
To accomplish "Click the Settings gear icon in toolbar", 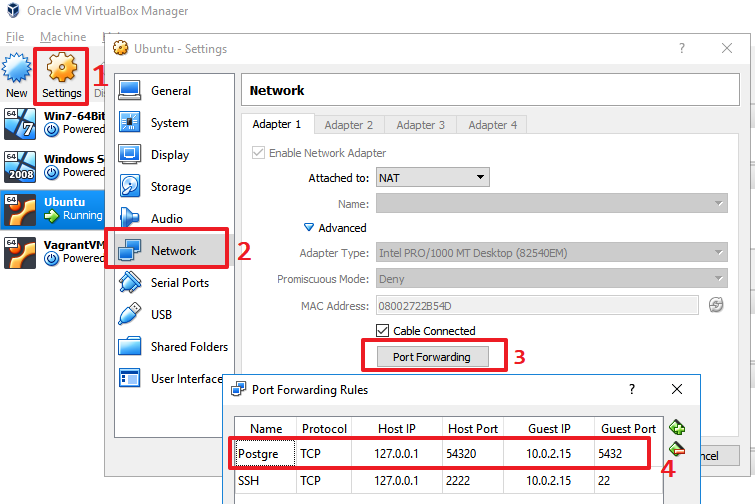I will pos(61,68).
